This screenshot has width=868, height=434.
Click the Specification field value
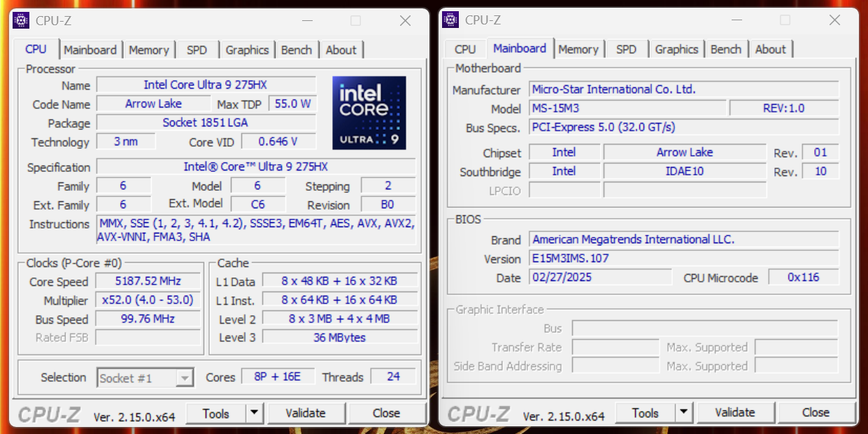tap(256, 166)
